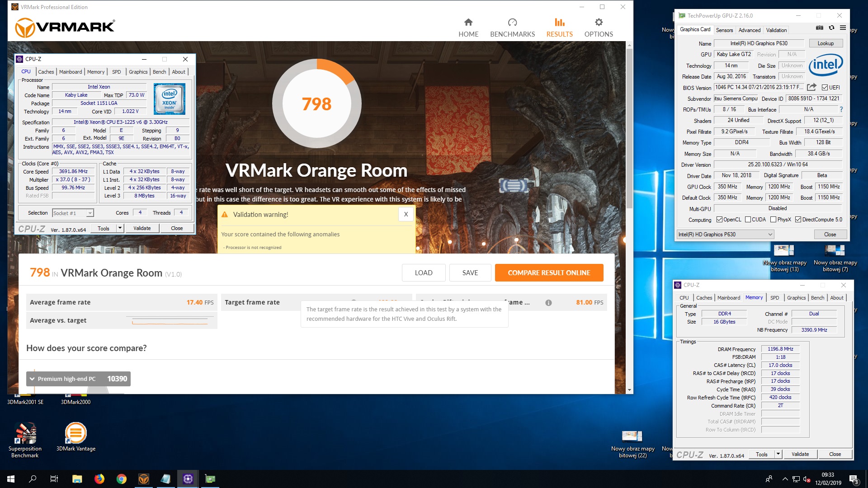Viewport: 868px width, 488px height.
Task: Open Graphics tab in lower CPU-Z window
Action: [796, 297]
